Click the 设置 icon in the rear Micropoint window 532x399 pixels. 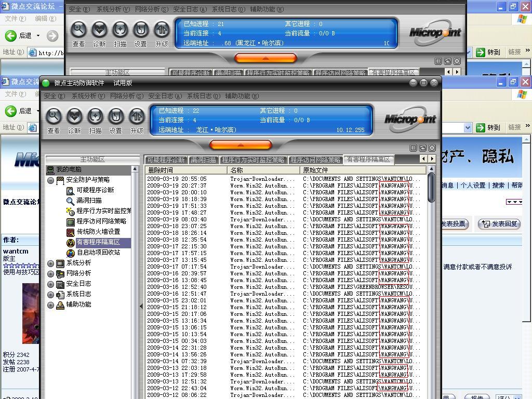(141, 30)
